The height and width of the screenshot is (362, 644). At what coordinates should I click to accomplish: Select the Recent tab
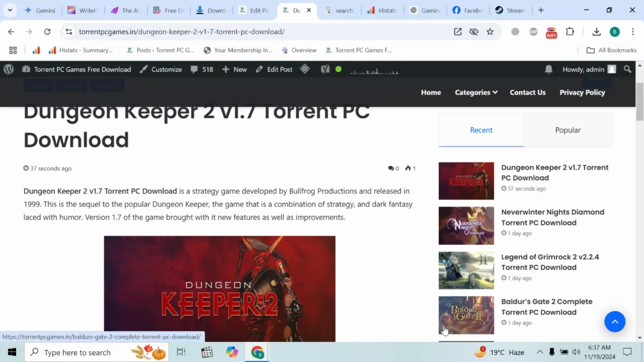tap(481, 130)
